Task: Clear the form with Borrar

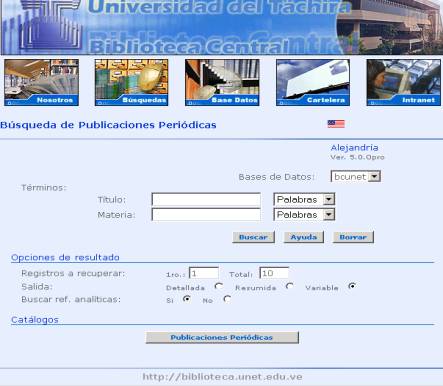Action: 353,237
